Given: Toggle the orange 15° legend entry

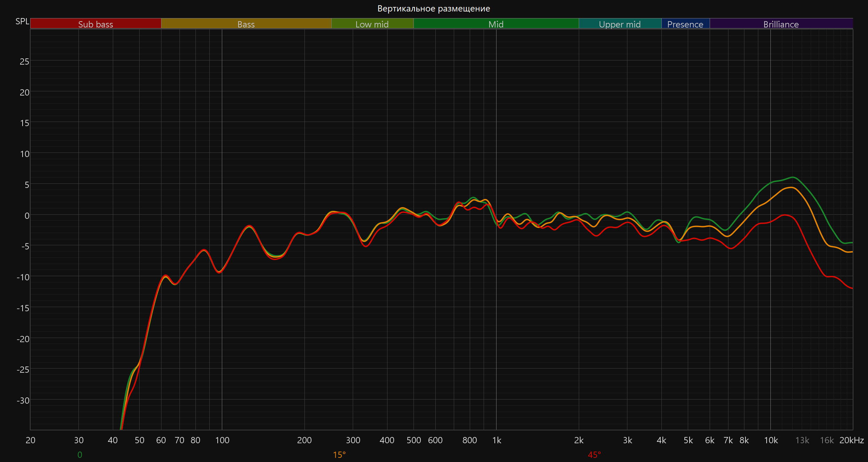Looking at the screenshot, I should [x=339, y=455].
